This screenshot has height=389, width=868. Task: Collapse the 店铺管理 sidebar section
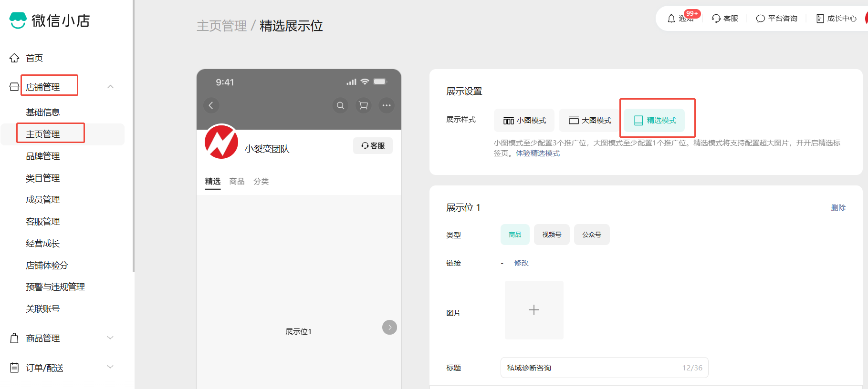(x=110, y=87)
